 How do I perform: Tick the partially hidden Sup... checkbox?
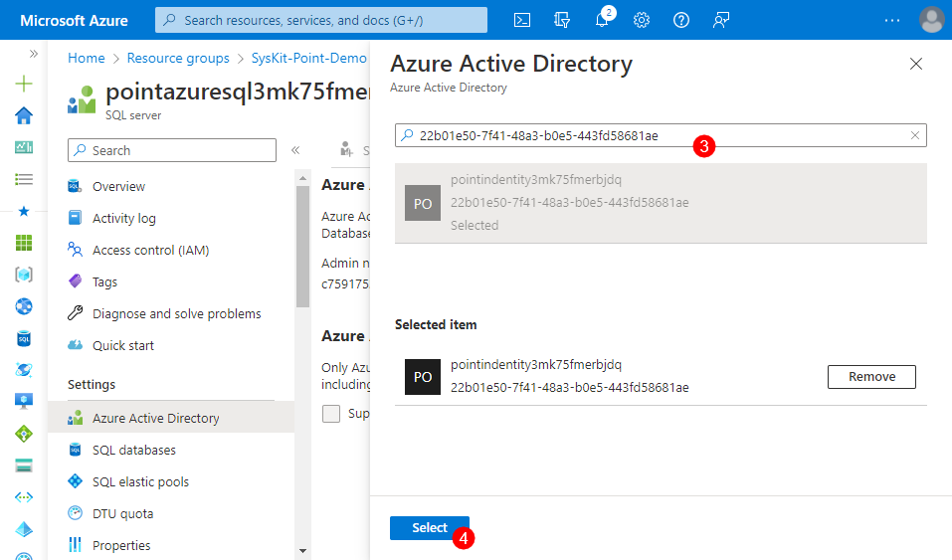(331, 414)
